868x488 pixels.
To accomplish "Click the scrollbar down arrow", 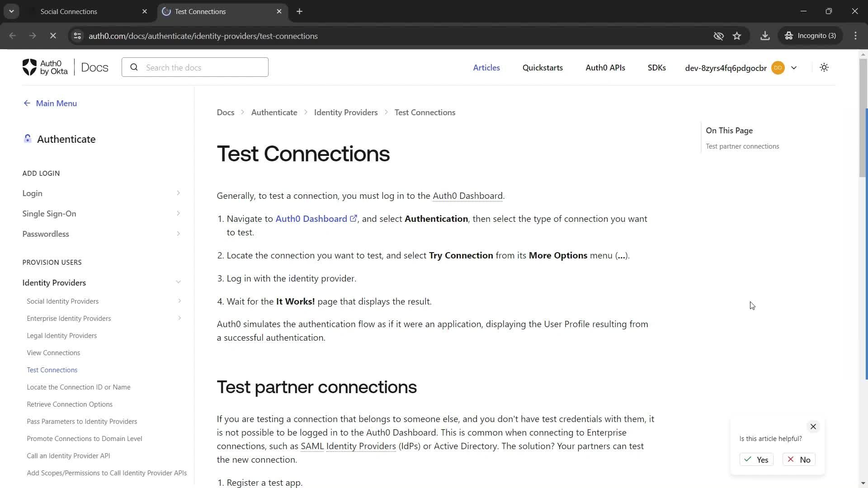I will pos(863,483).
